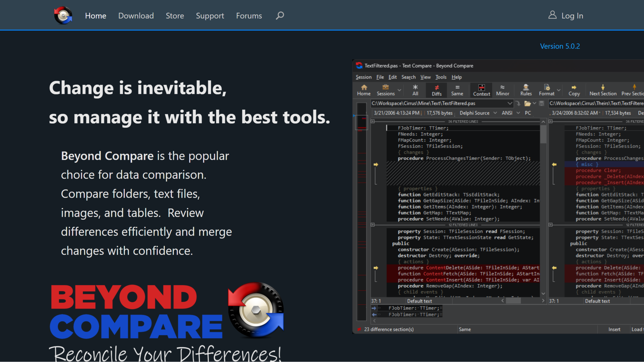Click the Version 5.0.2 link
644x362 pixels.
(x=560, y=46)
